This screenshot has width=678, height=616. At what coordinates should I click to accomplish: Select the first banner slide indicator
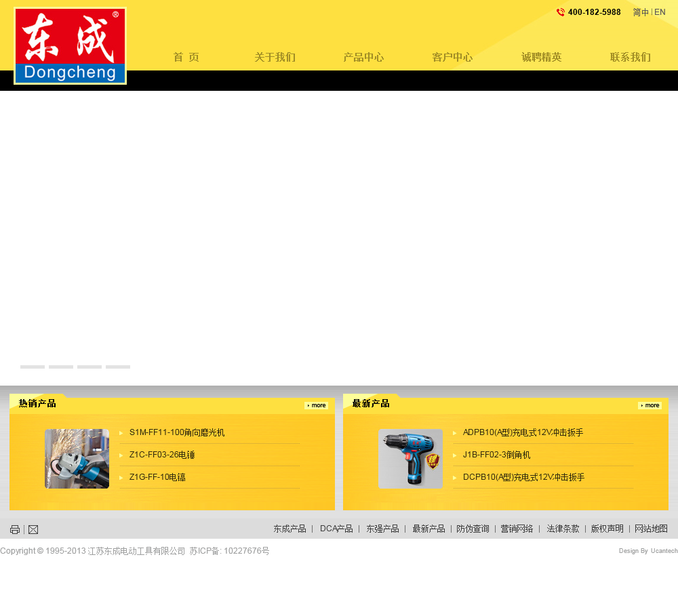pyautogui.click(x=33, y=367)
